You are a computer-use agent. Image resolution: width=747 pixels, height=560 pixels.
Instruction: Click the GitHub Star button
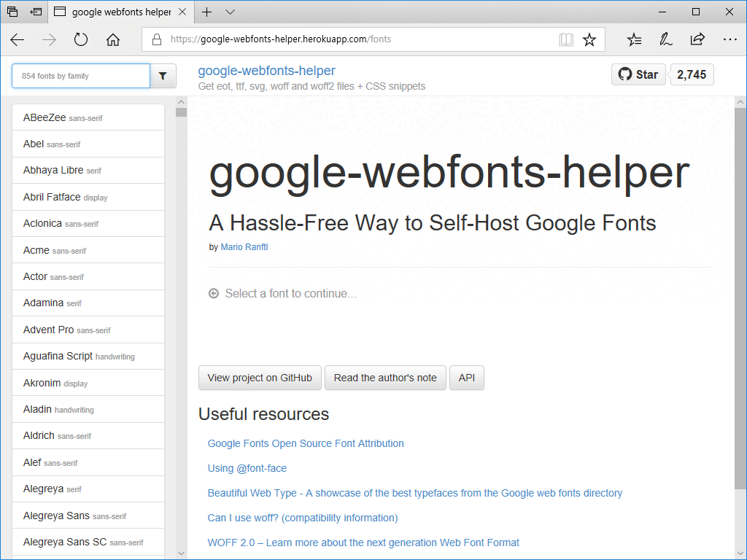pyautogui.click(x=638, y=74)
